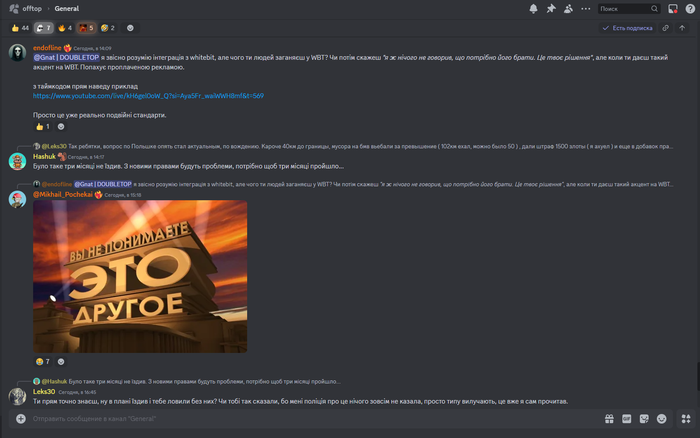Open notification settings bell icon
This screenshot has width=700, height=438.
[x=533, y=8]
